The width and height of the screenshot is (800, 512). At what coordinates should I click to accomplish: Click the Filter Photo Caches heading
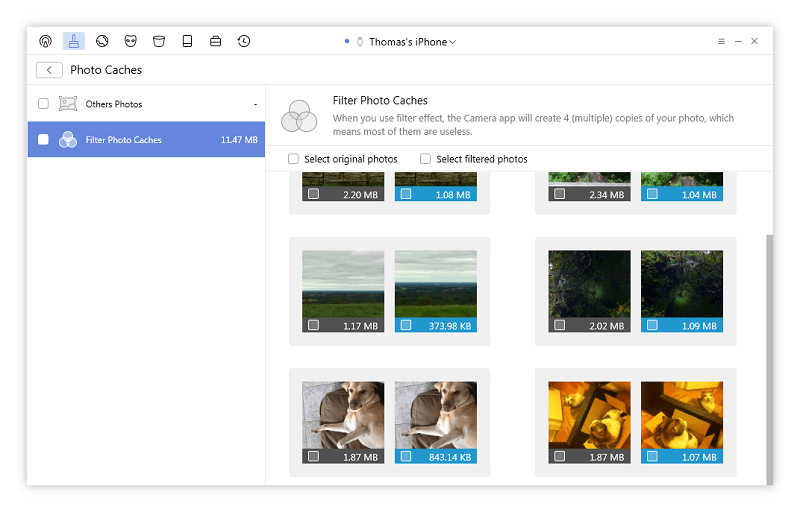380,100
